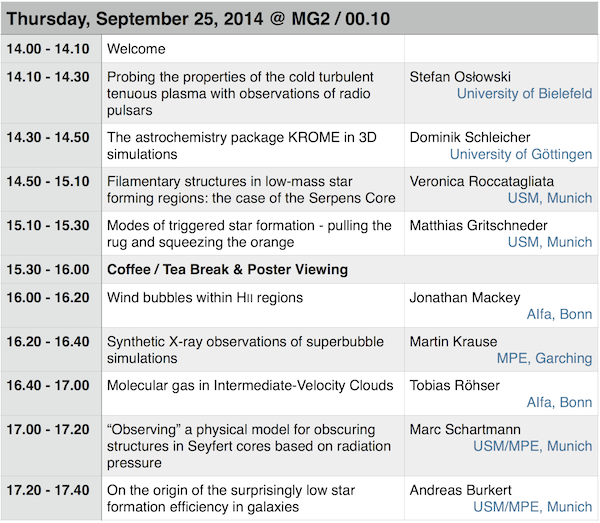Select the 17.20 - 17.40 time slot

48,490
